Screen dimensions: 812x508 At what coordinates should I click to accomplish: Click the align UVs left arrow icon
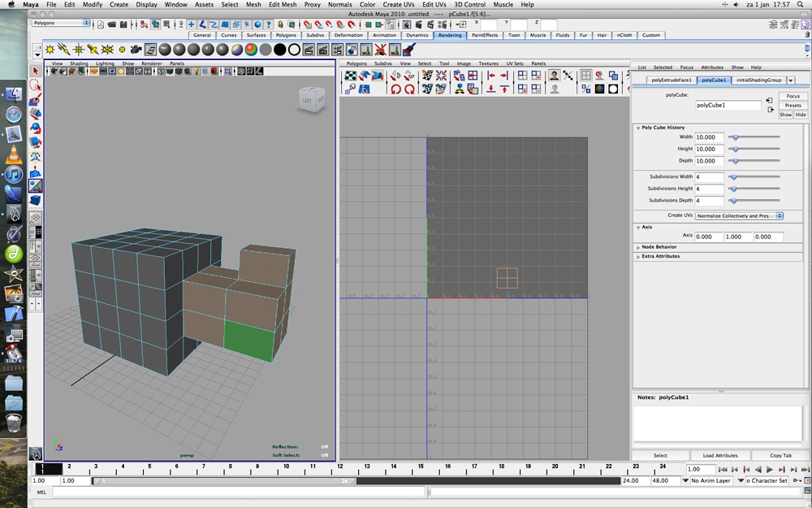tap(490, 76)
